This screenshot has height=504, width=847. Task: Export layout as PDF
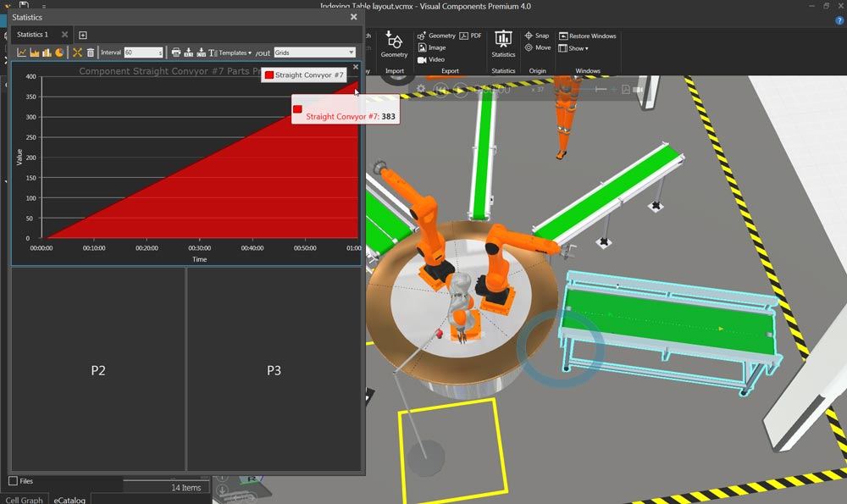point(470,36)
